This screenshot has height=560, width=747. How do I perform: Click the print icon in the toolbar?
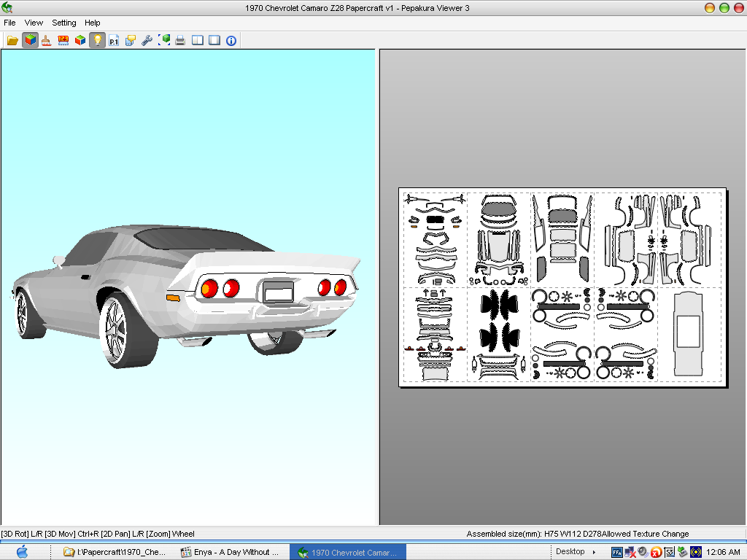tap(179, 41)
